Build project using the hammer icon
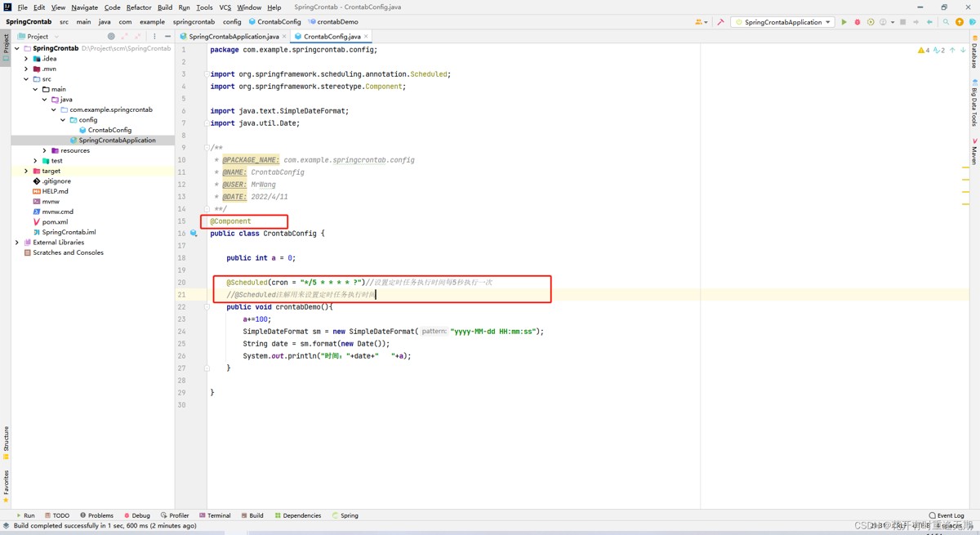The height and width of the screenshot is (535, 980). coord(720,22)
